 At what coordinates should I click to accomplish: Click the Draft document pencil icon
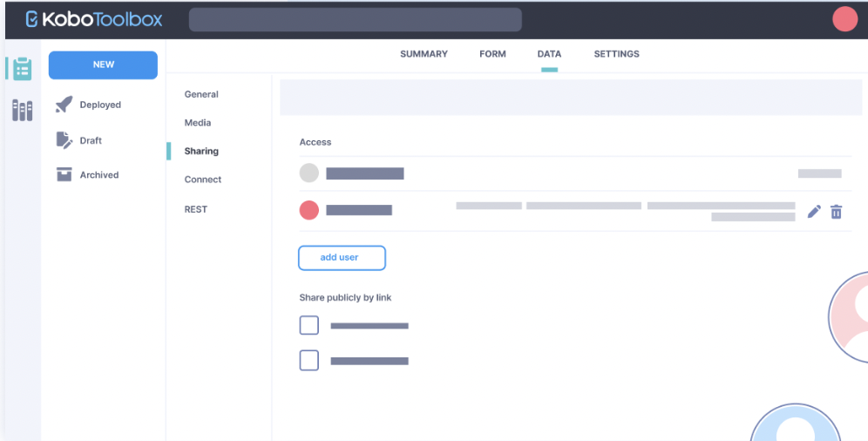[x=64, y=140]
